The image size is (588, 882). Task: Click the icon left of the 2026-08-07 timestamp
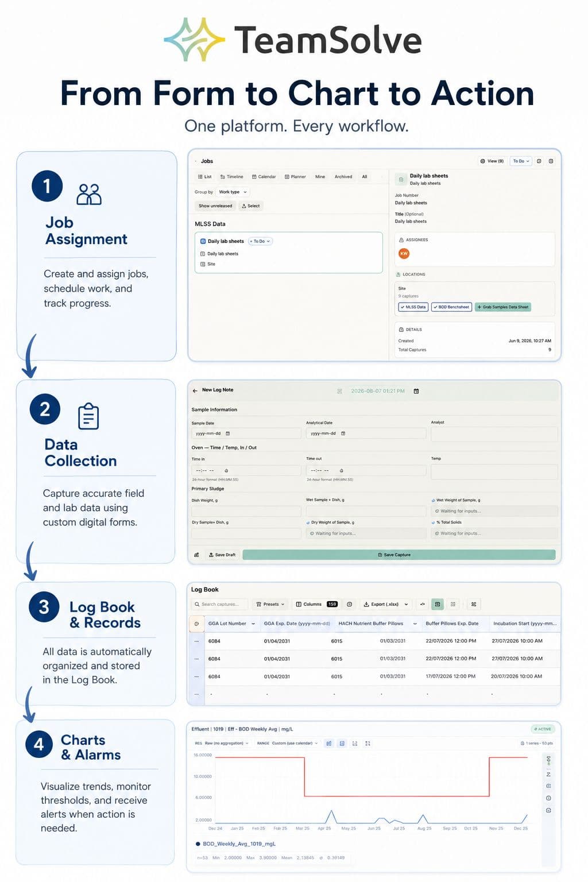pyautogui.click(x=339, y=391)
